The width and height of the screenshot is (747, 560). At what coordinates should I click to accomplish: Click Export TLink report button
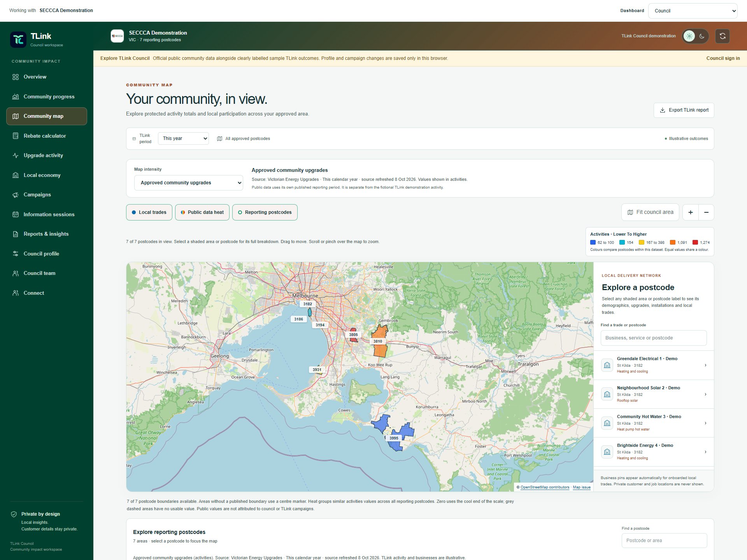tap(684, 110)
